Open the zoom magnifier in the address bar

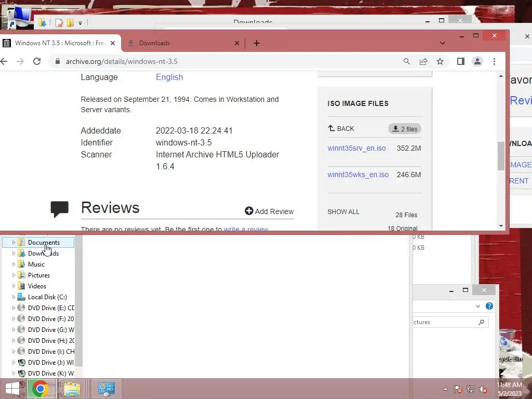[x=406, y=61]
